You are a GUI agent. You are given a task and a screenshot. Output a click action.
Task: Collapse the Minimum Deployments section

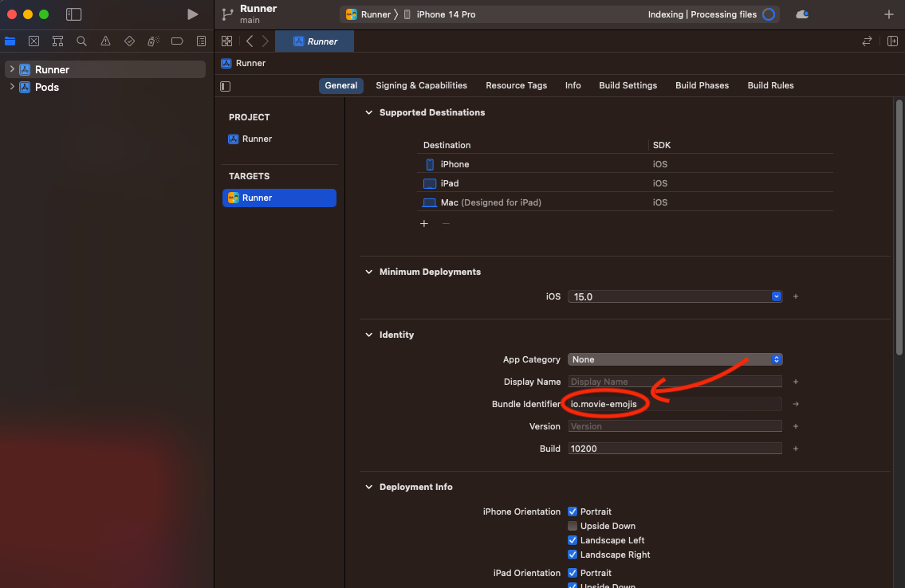[x=369, y=272]
